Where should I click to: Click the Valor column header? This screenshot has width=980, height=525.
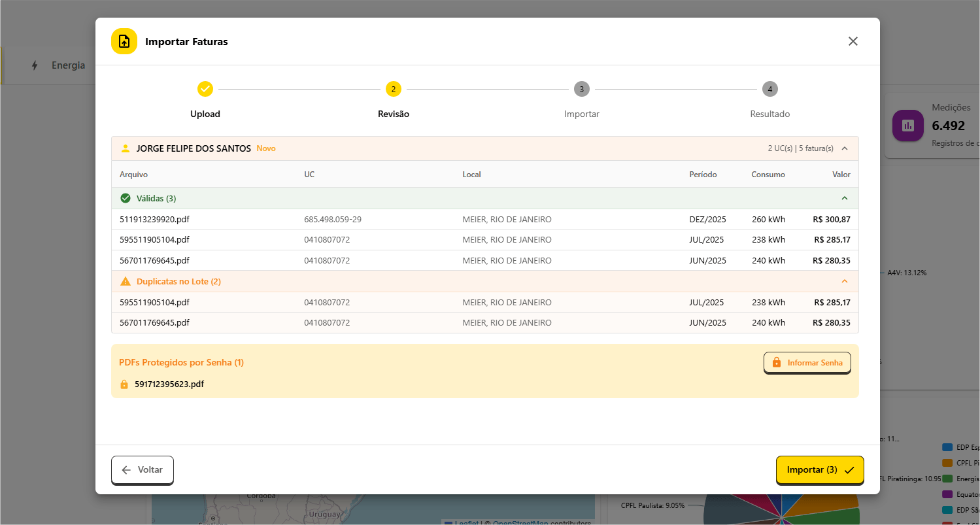(x=841, y=175)
